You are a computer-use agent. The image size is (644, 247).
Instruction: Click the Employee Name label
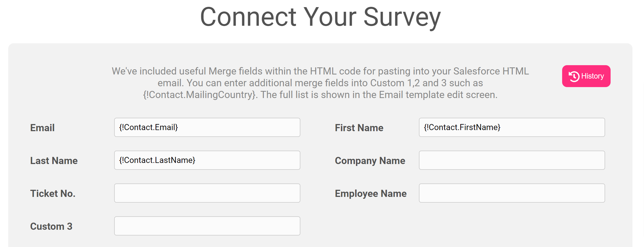point(371,194)
